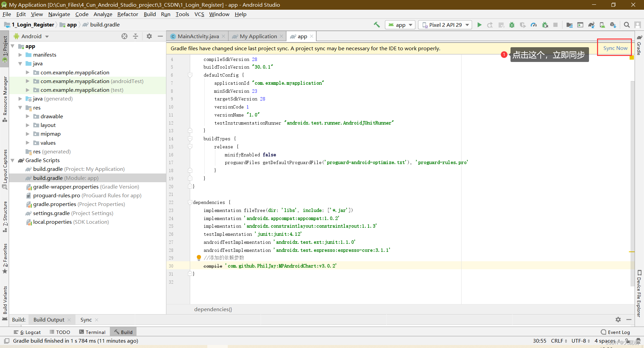Collapse the Gradle Scripts tree node

coord(12,160)
